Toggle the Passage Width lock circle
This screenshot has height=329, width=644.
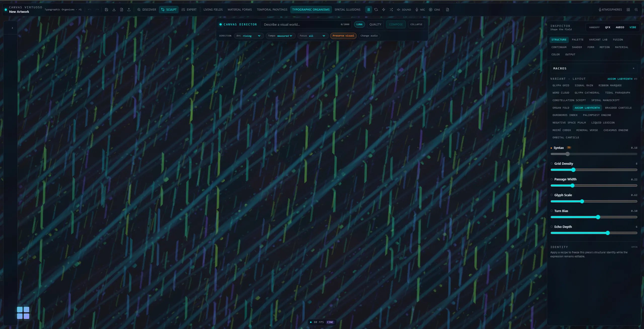pos(552,179)
